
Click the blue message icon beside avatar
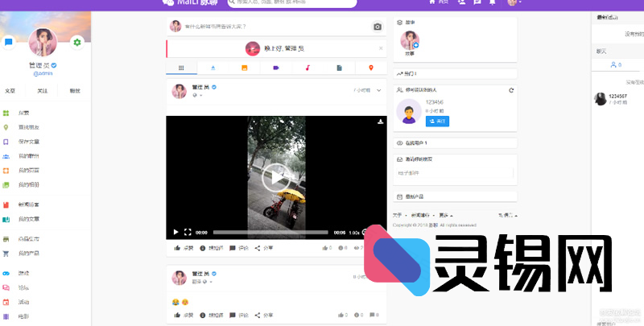tap(9, 42)
